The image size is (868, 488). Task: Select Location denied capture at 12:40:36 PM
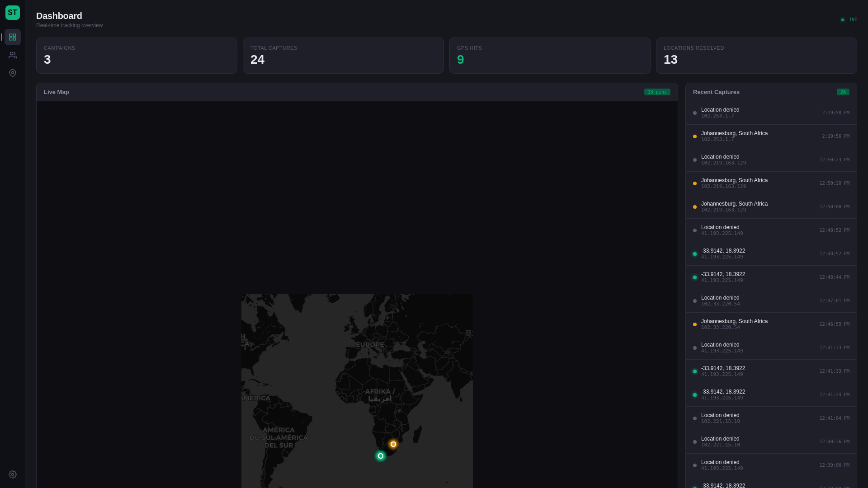(x=771, y=442)
